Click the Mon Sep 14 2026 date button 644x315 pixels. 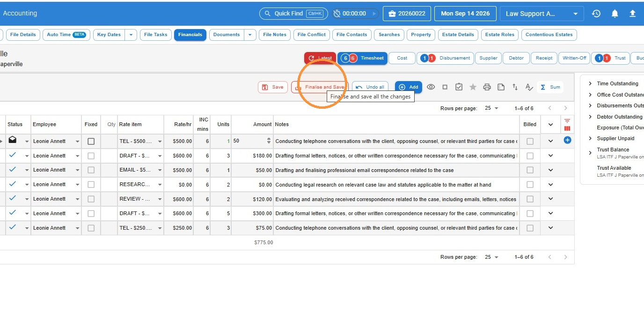tap(465, 14)
